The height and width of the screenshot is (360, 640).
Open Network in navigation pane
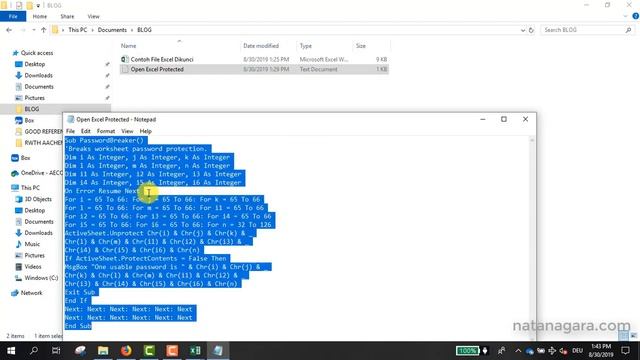[31, 293]
